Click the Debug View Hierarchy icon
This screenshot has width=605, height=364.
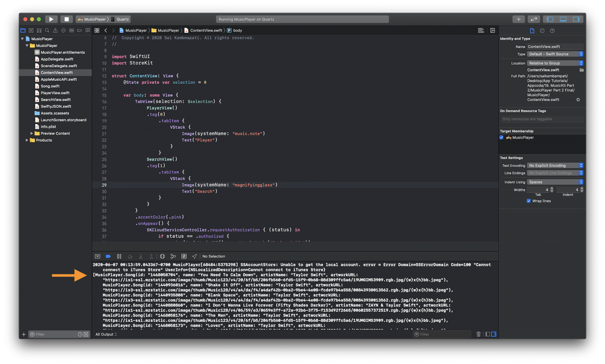[162, 256]
